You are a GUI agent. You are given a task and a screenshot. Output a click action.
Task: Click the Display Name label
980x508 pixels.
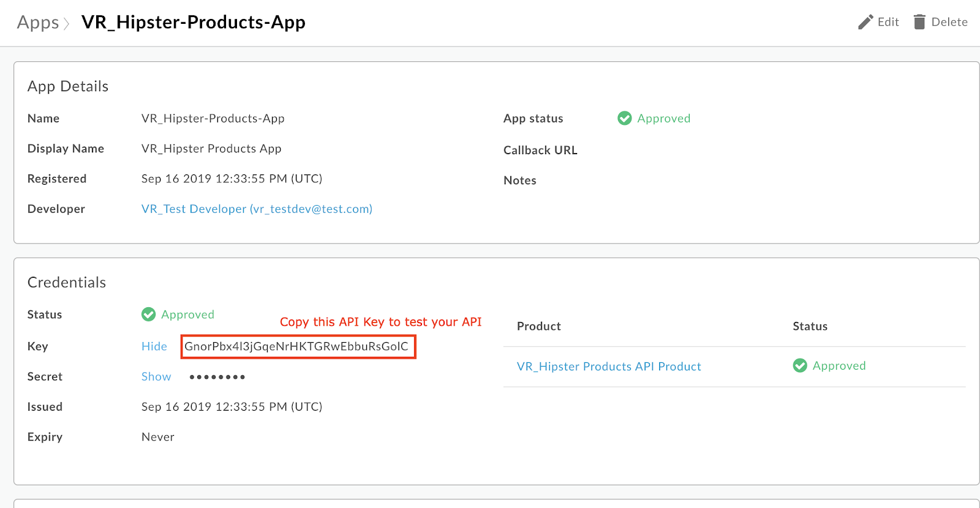pos(66,149)
